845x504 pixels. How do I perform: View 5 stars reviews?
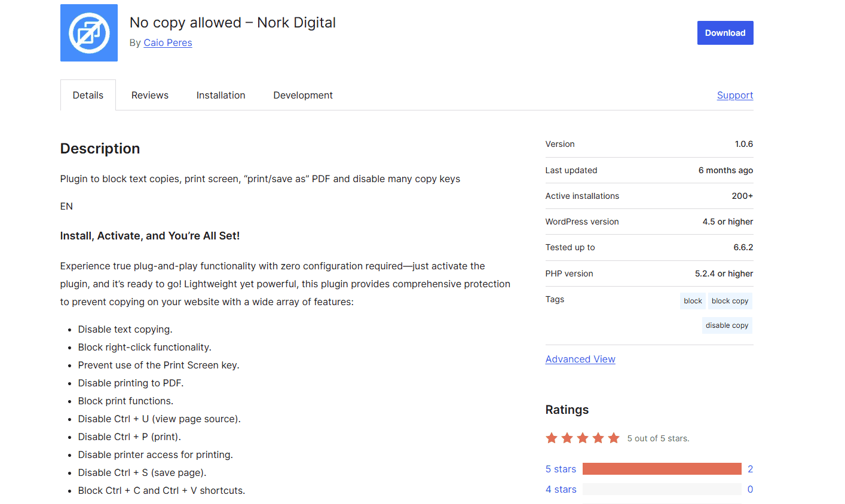[x=561, y=469]
